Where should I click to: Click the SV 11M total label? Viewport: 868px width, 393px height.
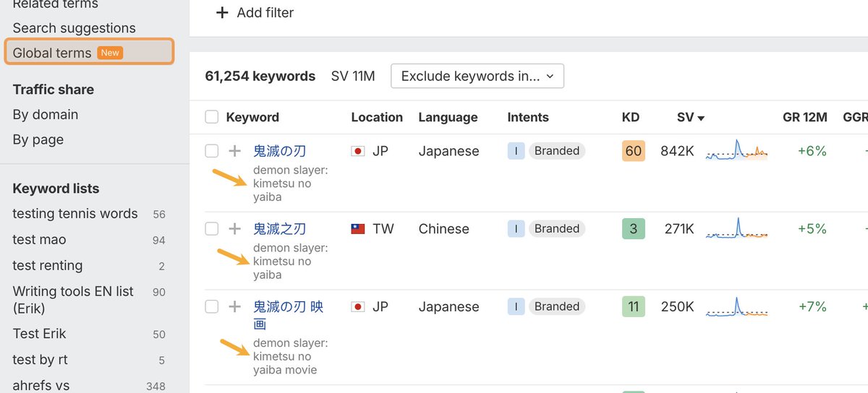353,76
